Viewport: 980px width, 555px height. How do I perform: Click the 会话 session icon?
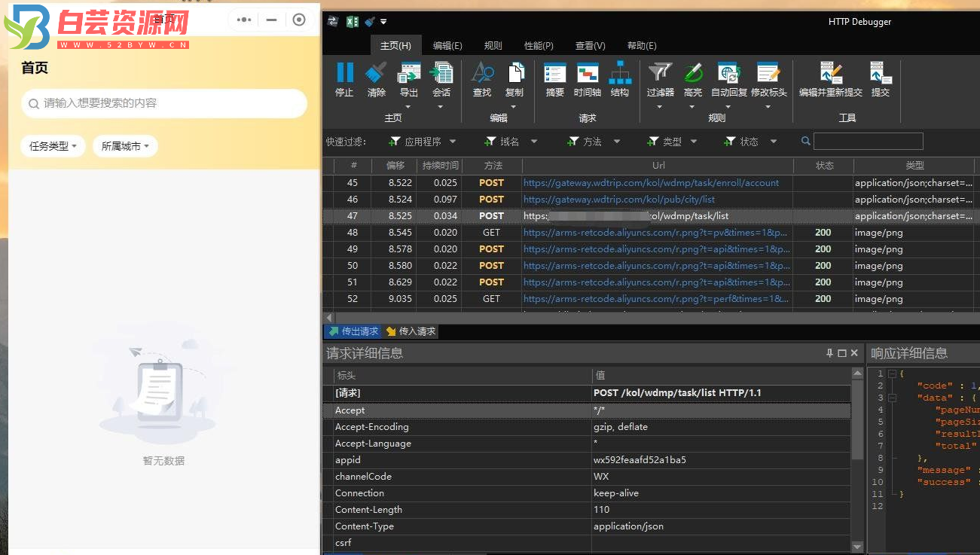click(441, 72)
